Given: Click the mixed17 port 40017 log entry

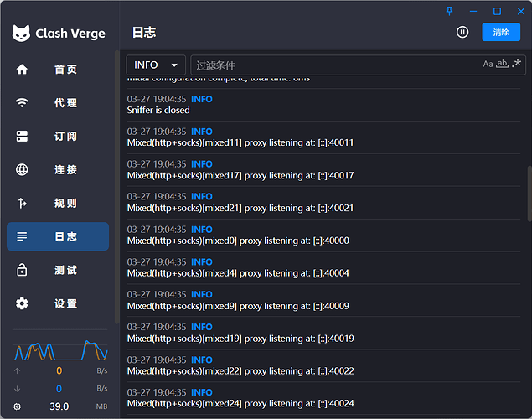Looking at the screenshot, I should click(x=323, y=169).
